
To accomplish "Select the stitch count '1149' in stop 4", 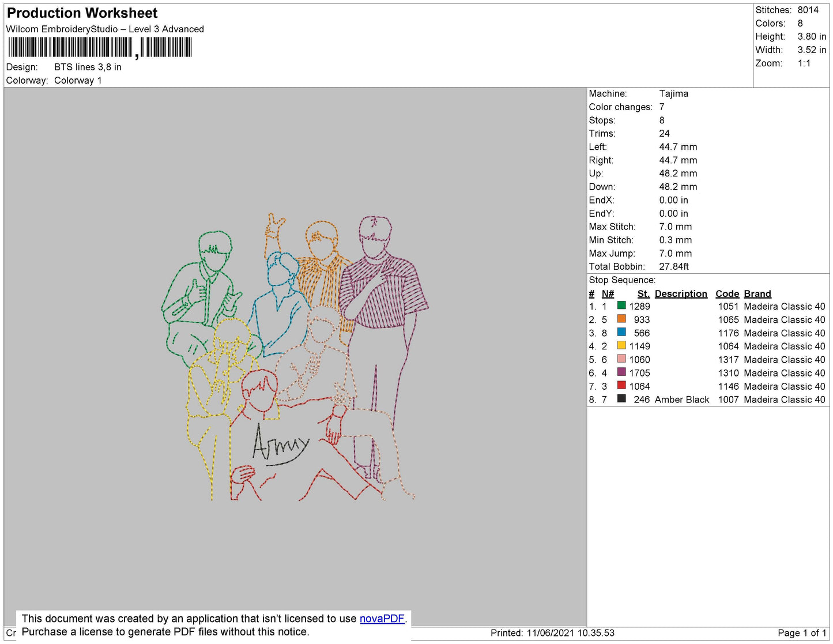I will 640,347.
